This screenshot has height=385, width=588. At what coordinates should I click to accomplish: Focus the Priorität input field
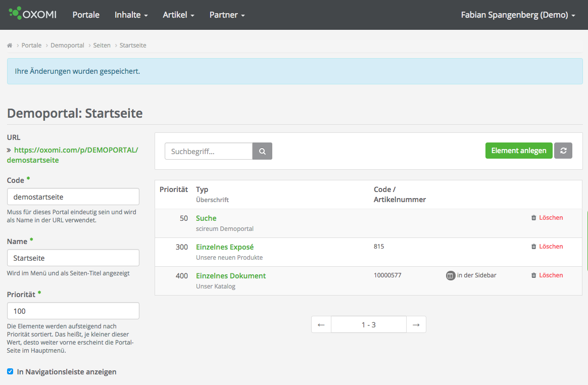click(73, 311)
